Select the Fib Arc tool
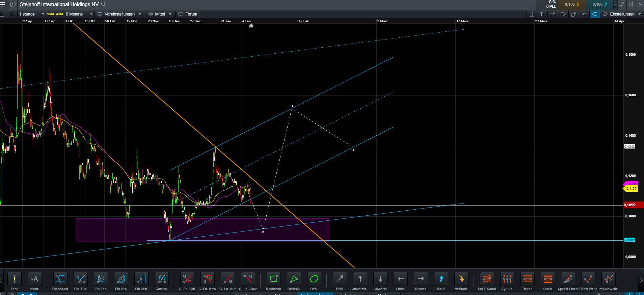This screenshot has width=644, height=295. pos(121,279)
